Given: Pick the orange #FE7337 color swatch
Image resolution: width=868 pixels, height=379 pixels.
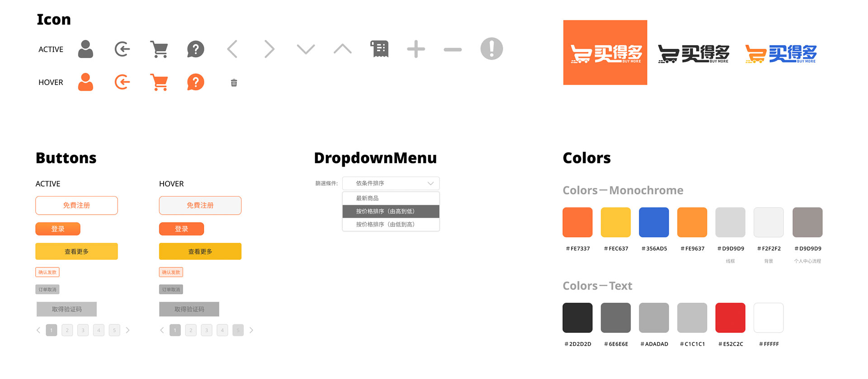Looking at the screenshot, I should point(578,222).
